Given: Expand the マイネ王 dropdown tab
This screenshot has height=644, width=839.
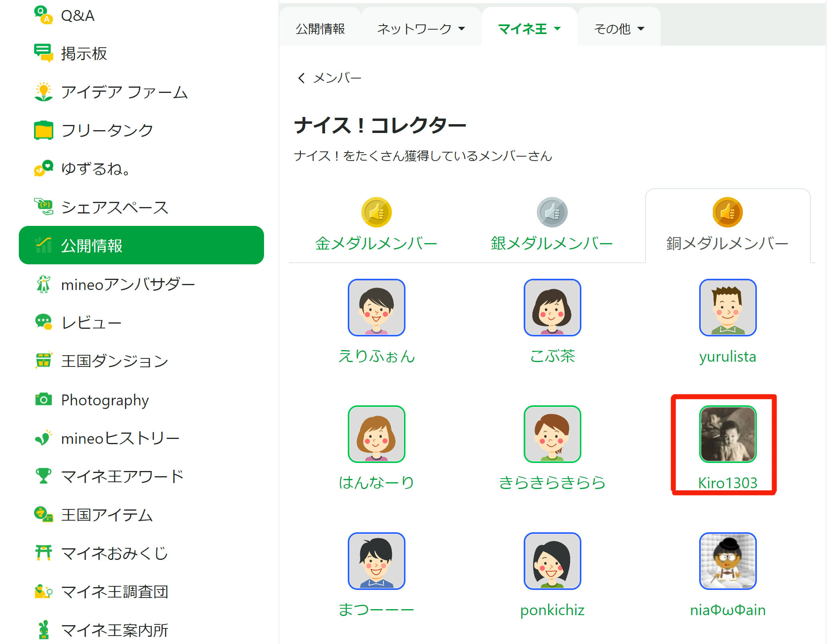Looking at the screenshot, I should tap(529, 29).
